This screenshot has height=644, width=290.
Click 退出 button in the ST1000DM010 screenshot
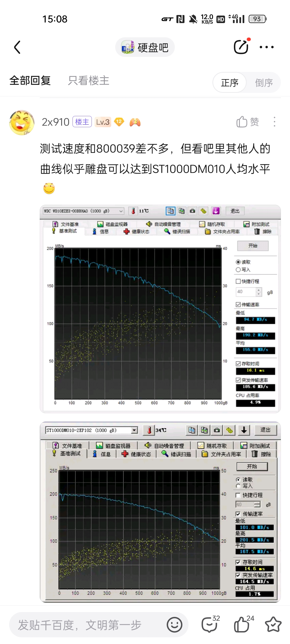coord(265,430)
